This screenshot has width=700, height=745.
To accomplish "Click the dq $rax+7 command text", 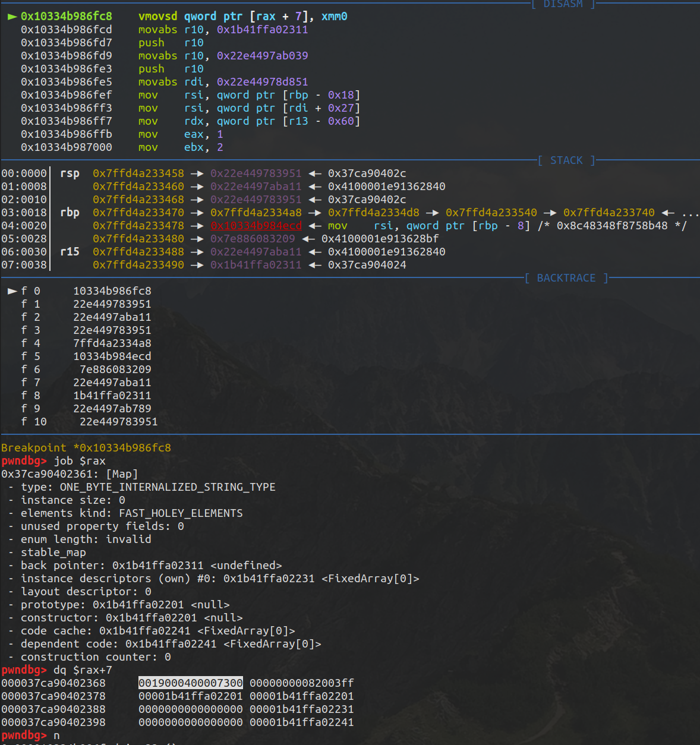I will pos(83,670).
